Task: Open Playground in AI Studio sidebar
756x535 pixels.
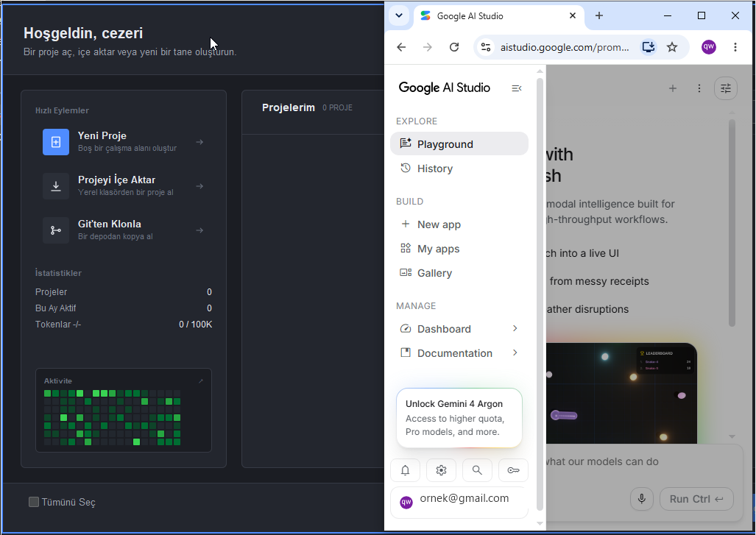Action: point(459,144)
